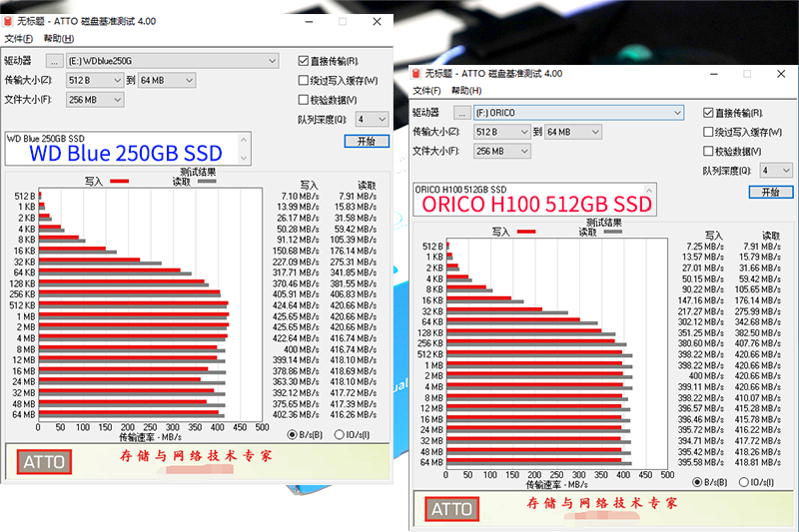Viewport: 799px width, 532px height.
Task: Click gray 读取 legend swatch in WD Blue window
Action: pos(207,182)
